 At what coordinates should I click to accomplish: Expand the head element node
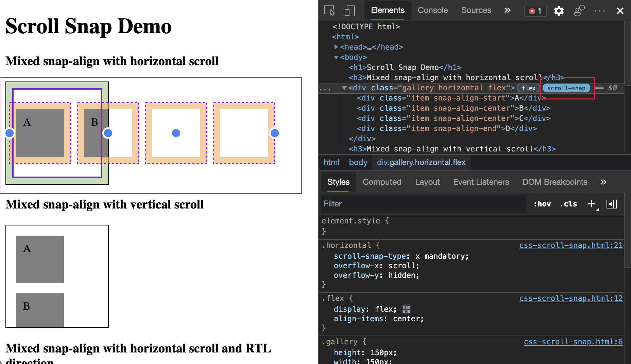pyautogui.click(x=336, y=47)
